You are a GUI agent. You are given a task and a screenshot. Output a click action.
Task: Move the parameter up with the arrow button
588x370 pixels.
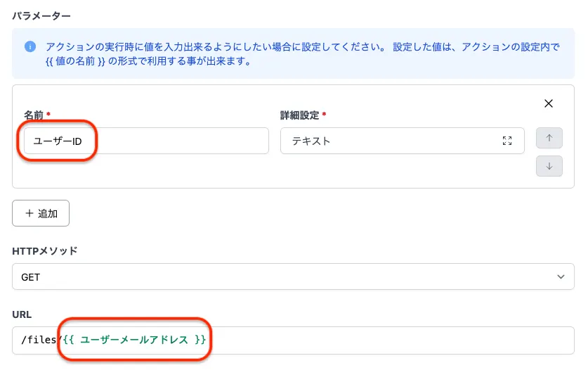coord(549,138)
